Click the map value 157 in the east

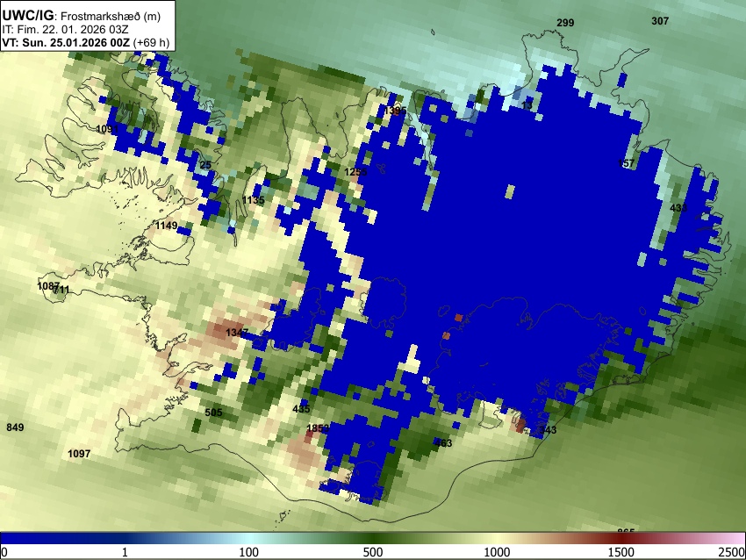point(626,163)
